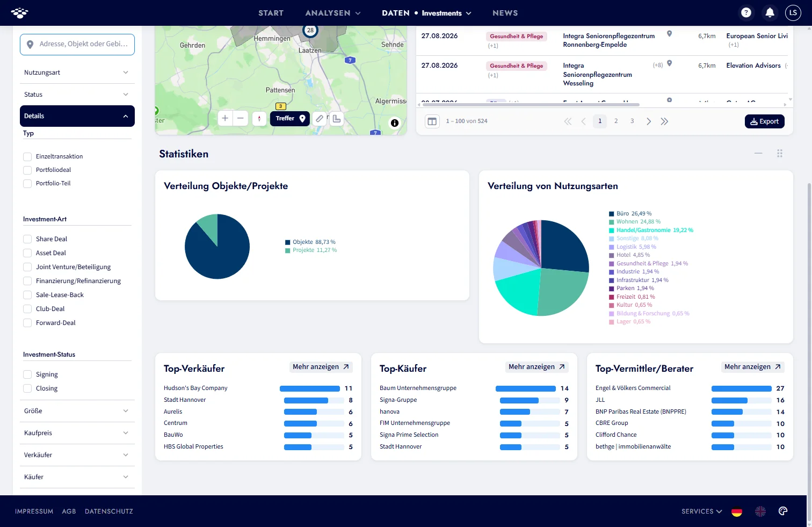Image resolution: width=812 pixels, height=527 pixels.
Task: Open the map info icon
Action: [395, 123]
